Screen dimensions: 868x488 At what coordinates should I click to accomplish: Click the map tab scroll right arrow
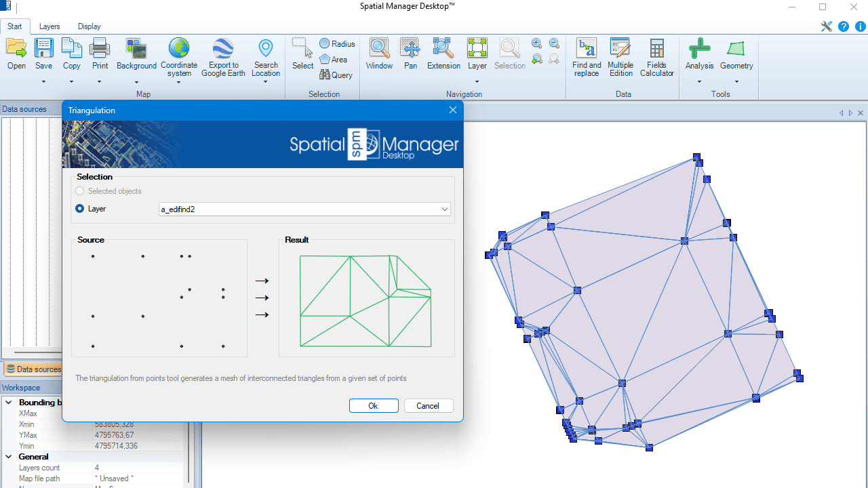coord(850,113)
